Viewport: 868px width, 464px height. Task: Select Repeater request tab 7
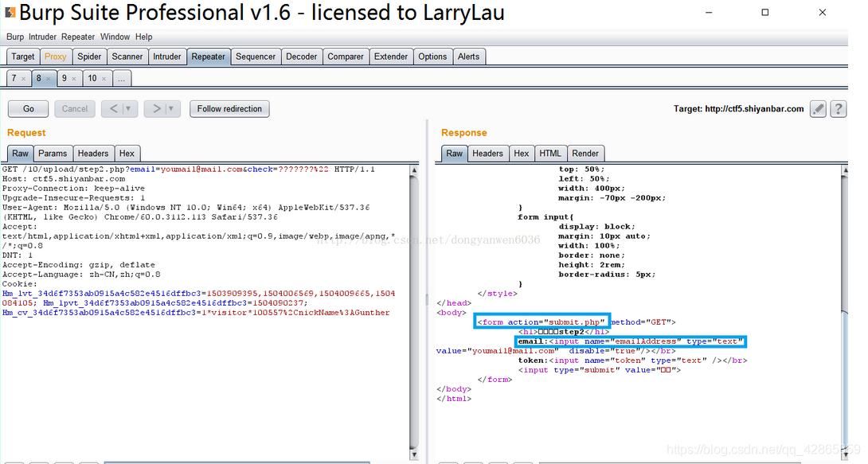(14, 79)
